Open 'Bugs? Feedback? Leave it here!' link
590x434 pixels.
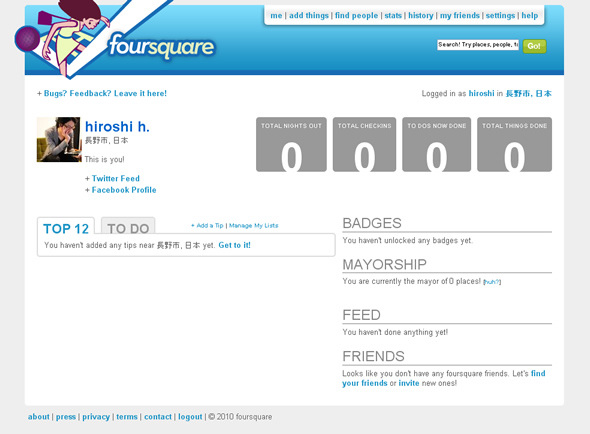point(105,93)
